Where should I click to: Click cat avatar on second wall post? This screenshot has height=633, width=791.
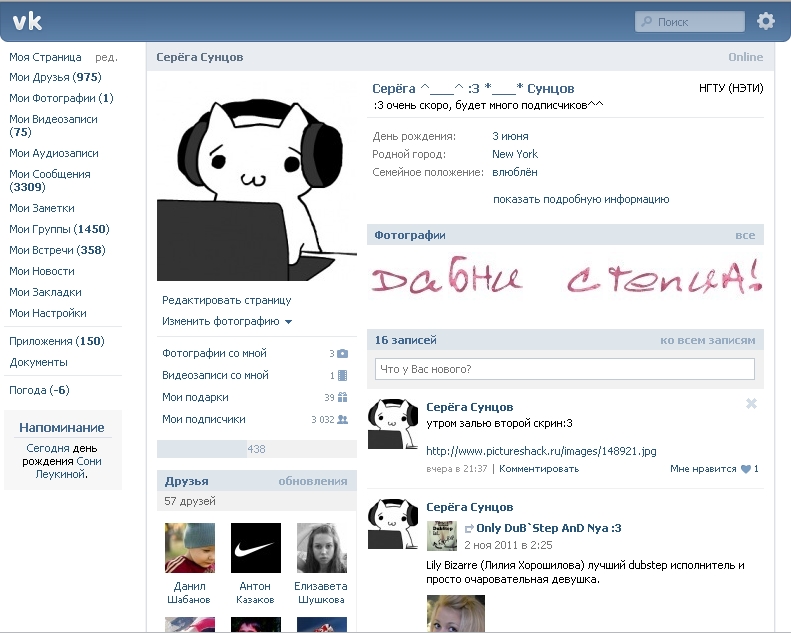pos(393,523)
